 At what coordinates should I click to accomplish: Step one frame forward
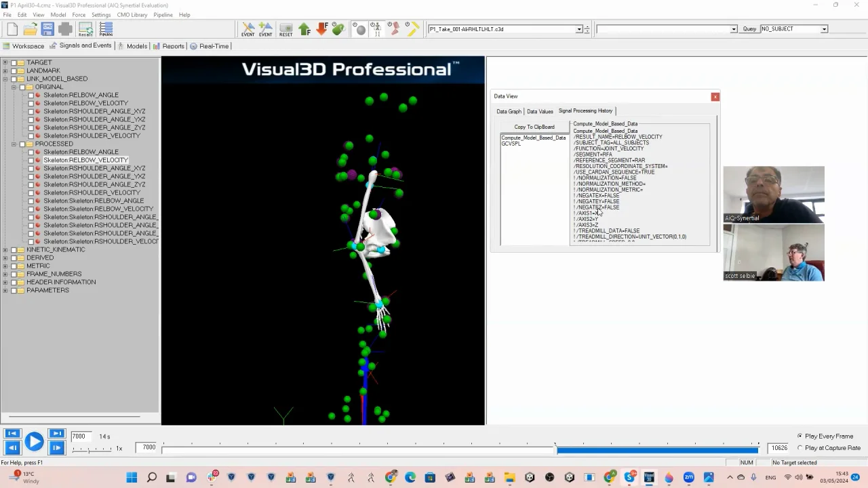tap(57, 447)
